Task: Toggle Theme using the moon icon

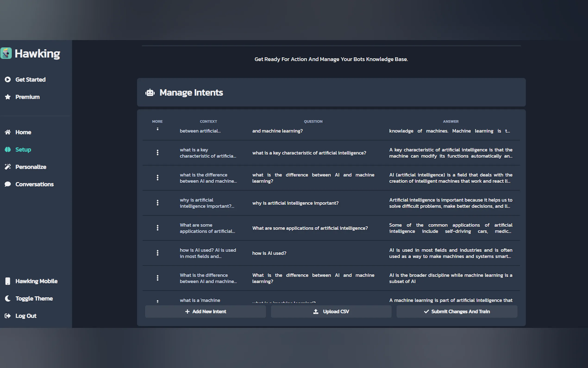Action: click(x=8, y=298)
